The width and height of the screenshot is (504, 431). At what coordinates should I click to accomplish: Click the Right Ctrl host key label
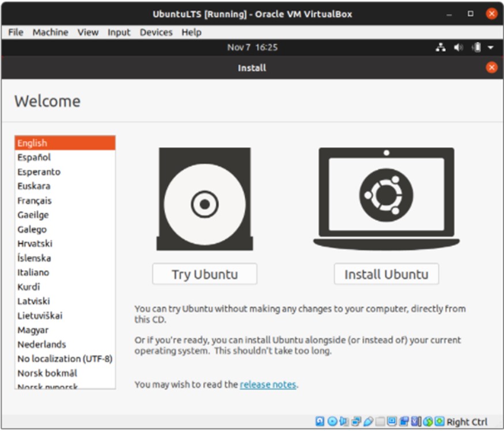click(467, 421)
